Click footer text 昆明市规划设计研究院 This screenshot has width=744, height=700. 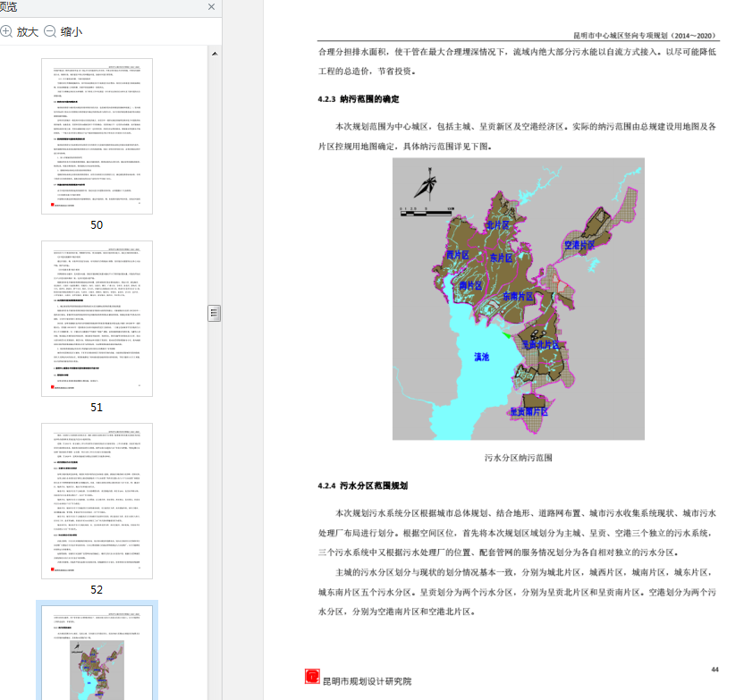367,681
